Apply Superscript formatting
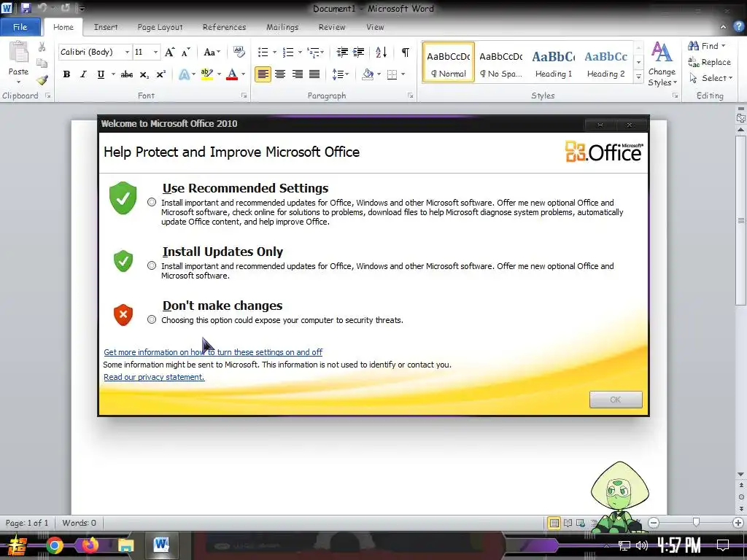The width and height of the screenshot is (747, 560). click(161, 74)
